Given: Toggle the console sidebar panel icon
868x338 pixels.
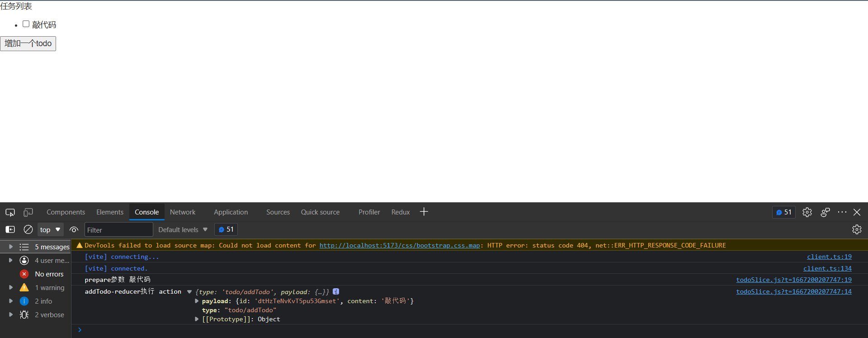Looking at the screenshot, I should 10,229.
